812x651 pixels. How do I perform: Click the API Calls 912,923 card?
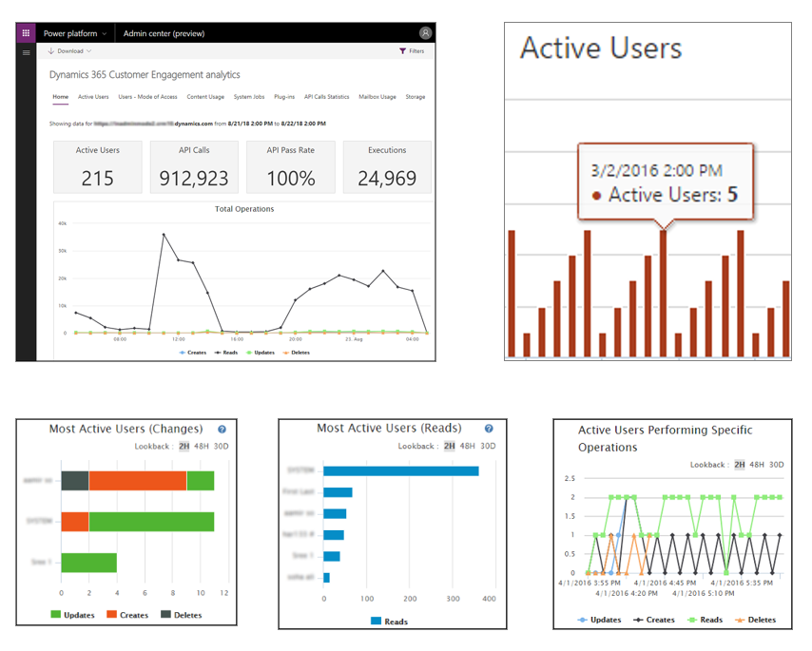click(194, 167)
